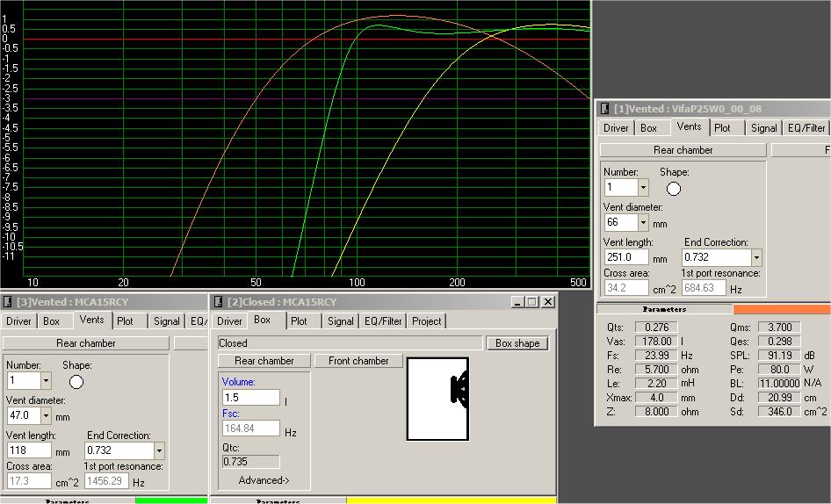This screenshot has height=504, width=831.
Task: Open End Correction dropdown in [1]Vented window
Action: 756,257
